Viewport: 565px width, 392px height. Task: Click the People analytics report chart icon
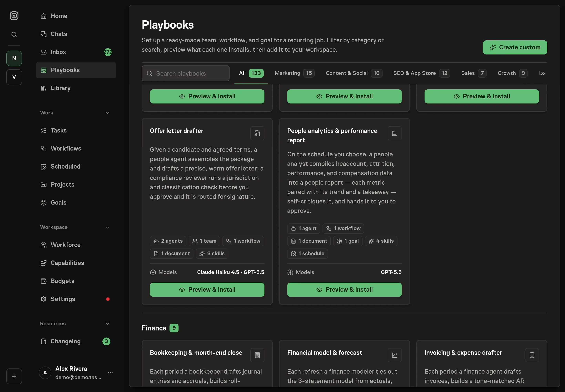(x=394, y=133)
